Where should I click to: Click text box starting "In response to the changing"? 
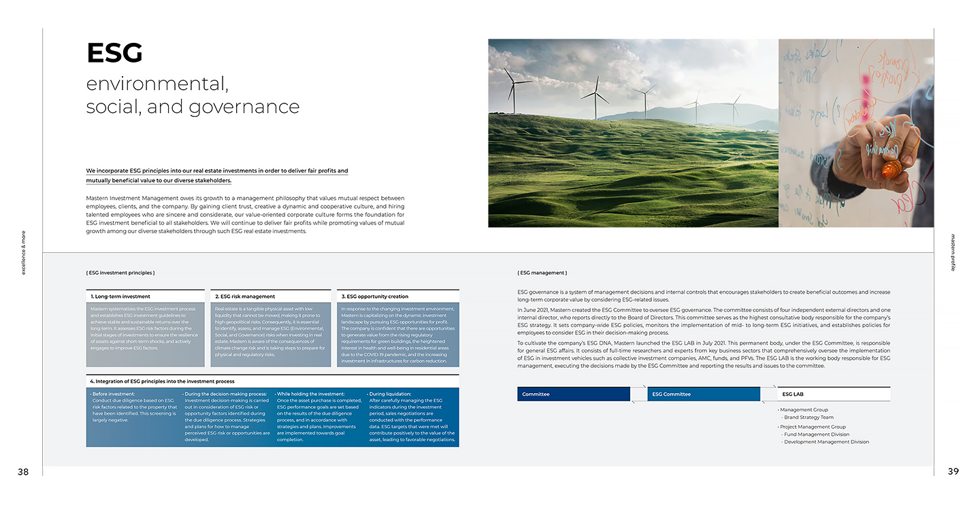[398, 335]
